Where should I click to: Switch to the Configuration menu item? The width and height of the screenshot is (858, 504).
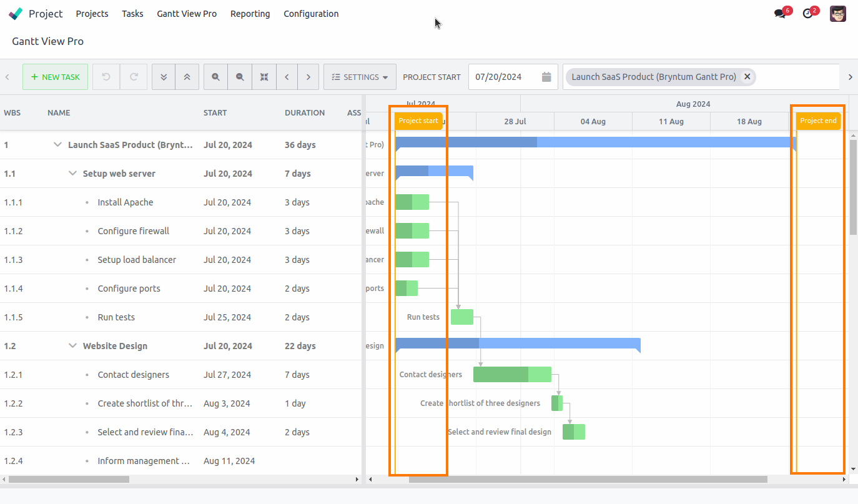[x=311, y=14]
